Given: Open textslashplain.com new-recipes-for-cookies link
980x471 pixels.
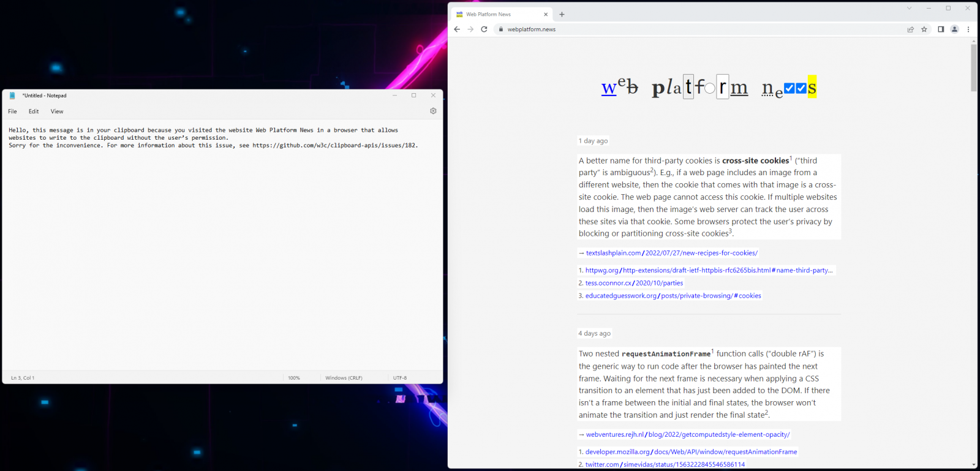Looking at the screenshot, I should point(671,253).
